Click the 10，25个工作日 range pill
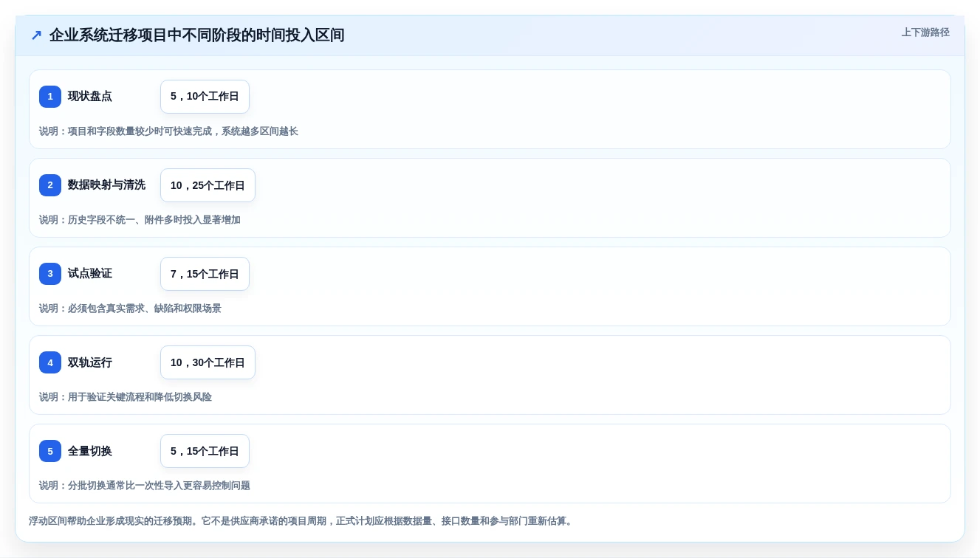Screen dimensions: 980x558 (208, 185)
